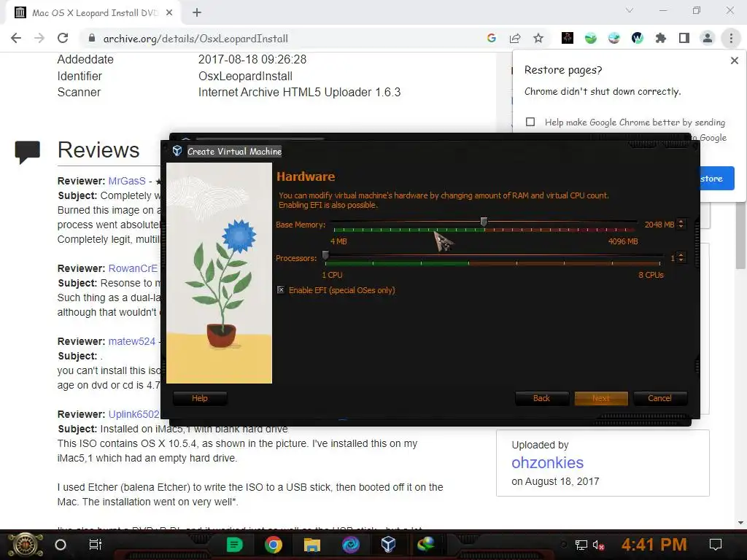Click the 4096 MB maximum label
This screenshot has height=560, width=747.
[x=623, y=241]
